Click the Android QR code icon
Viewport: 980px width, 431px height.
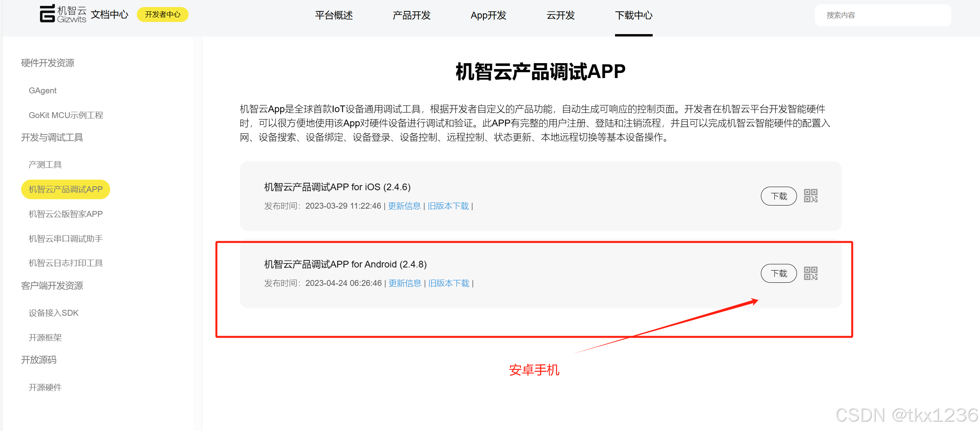(x=810, y=273)
